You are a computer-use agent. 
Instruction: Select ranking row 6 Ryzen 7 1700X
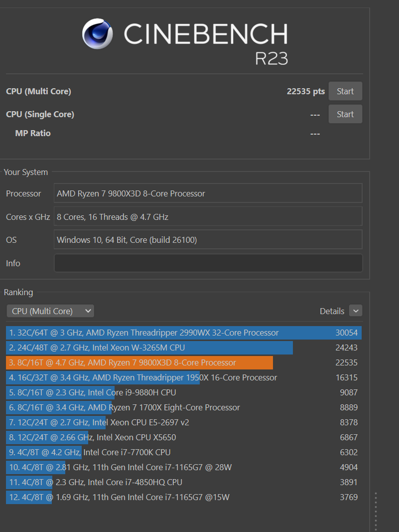tap(184, 407)
